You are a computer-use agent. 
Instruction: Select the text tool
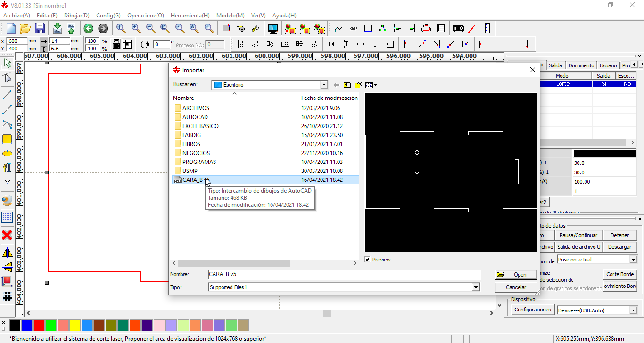point(7,168)
